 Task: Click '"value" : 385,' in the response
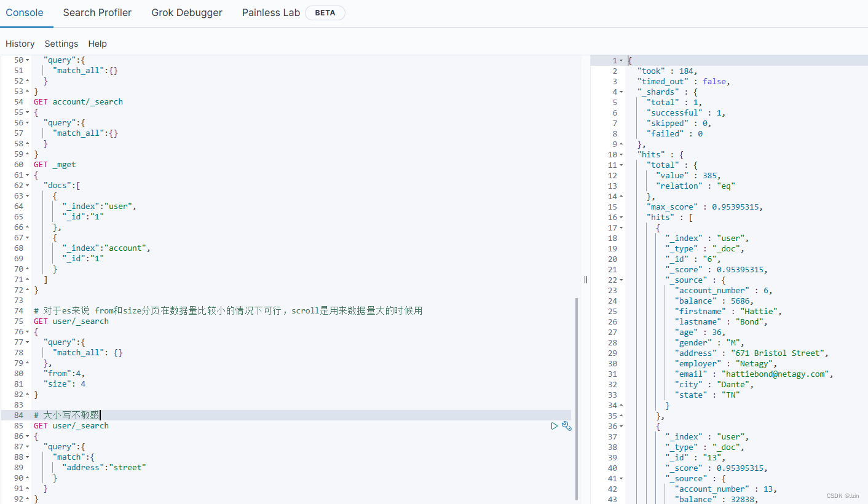[688, 176]
